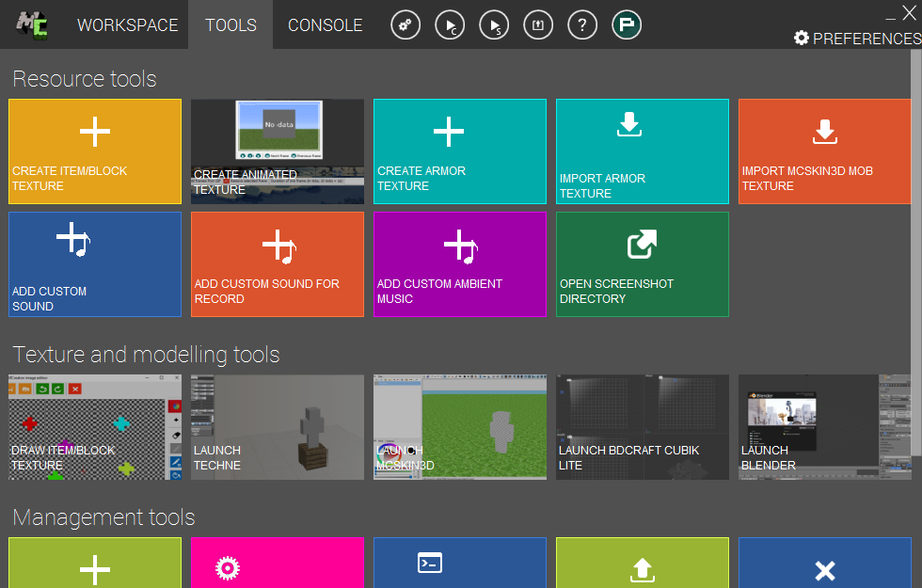Launch Blender from modelling tools
The height and width of the screenshot is (588, 922).
pos(825,427)
